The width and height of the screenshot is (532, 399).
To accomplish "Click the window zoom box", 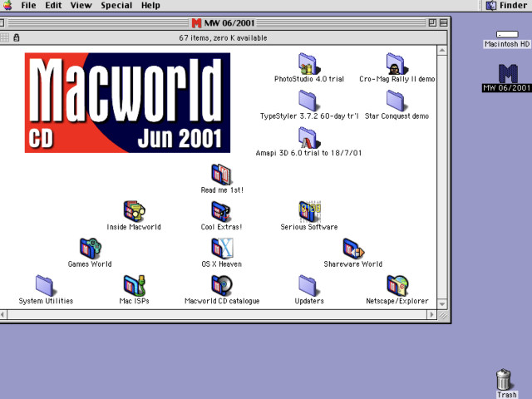I will [x=432, y=22].
